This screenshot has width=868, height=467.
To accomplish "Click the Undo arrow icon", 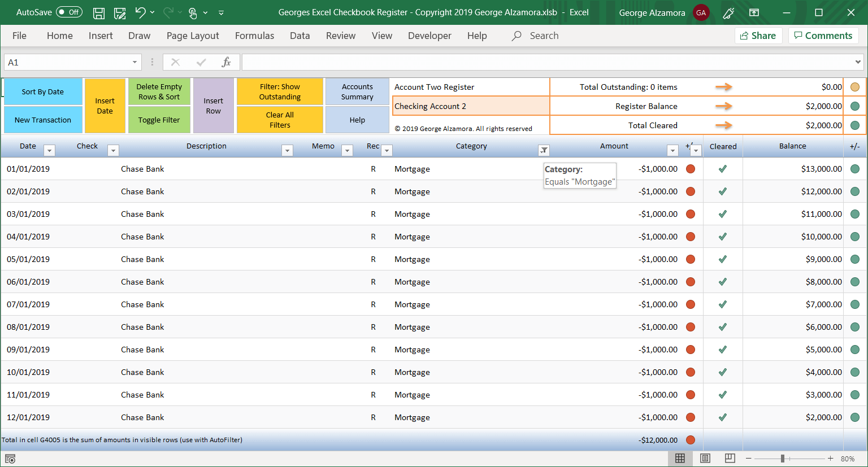I will tap(141, 12).
